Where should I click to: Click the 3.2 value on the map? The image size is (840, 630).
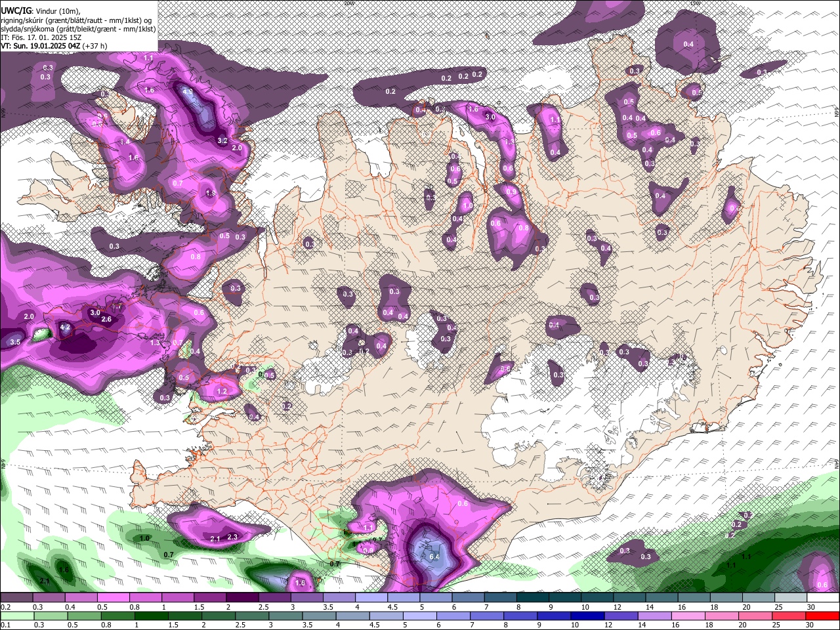click(x=222, y=140)
